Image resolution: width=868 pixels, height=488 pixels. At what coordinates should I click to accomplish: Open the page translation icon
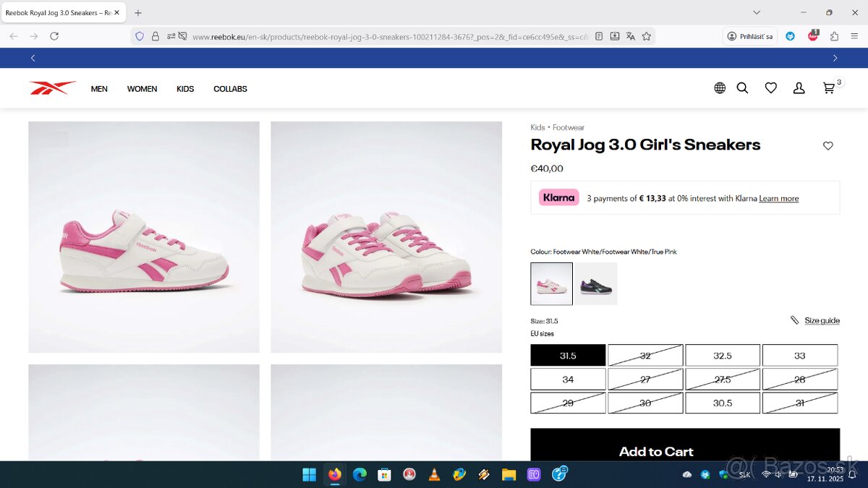pos(630,36)
